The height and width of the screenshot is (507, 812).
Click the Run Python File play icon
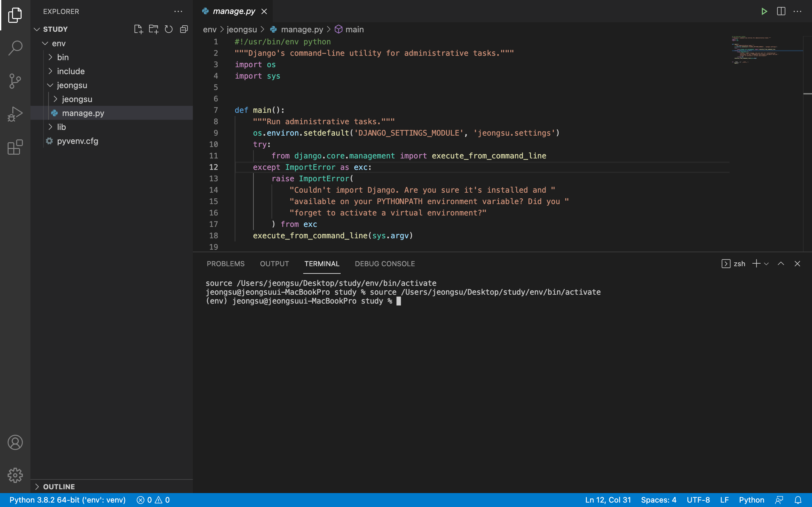click(x=764, y=11)
